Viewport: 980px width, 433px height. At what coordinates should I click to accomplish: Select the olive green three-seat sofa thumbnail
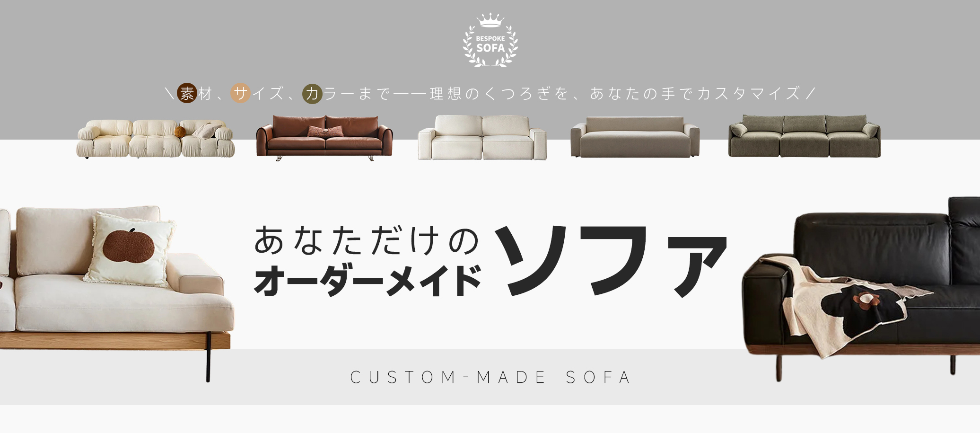click(x=805, y=136)
